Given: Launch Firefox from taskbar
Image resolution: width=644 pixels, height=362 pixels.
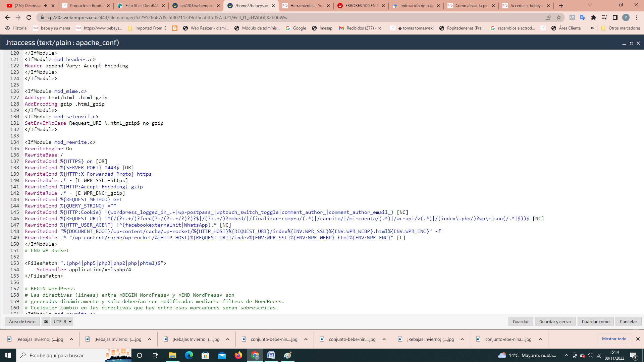Looking at the screenshot, I should (x=238, y=355).
